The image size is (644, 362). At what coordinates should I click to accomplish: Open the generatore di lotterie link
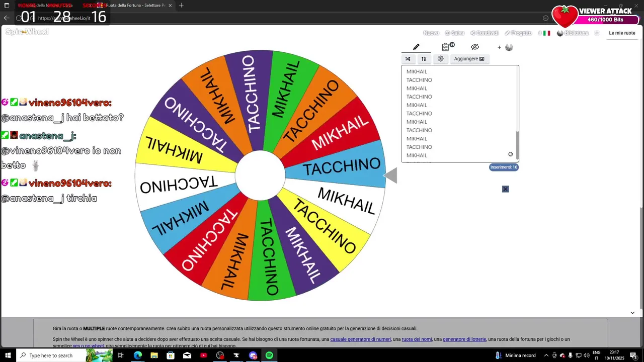click(464, 339)
